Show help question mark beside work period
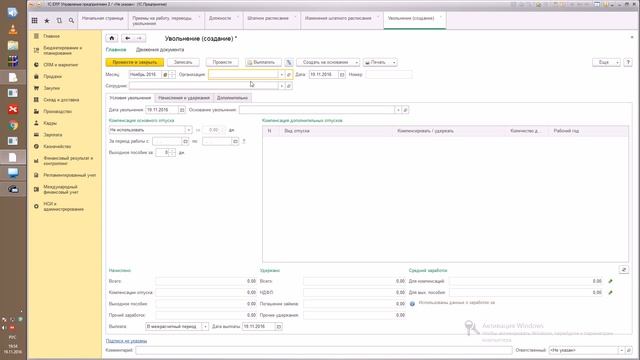 [244, 141]
